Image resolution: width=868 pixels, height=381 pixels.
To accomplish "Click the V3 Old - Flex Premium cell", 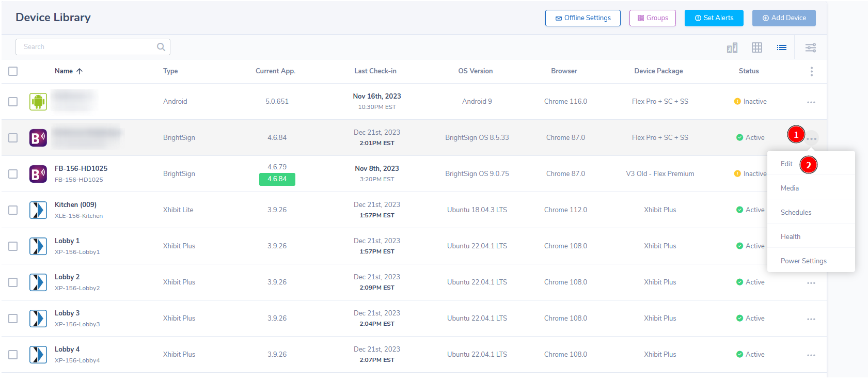I will tap(660, 174).
